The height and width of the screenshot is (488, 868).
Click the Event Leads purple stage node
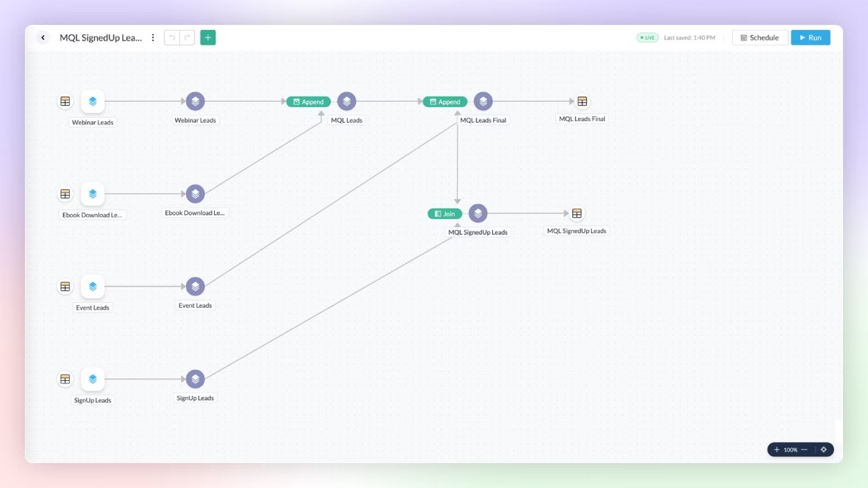[195, 286]
